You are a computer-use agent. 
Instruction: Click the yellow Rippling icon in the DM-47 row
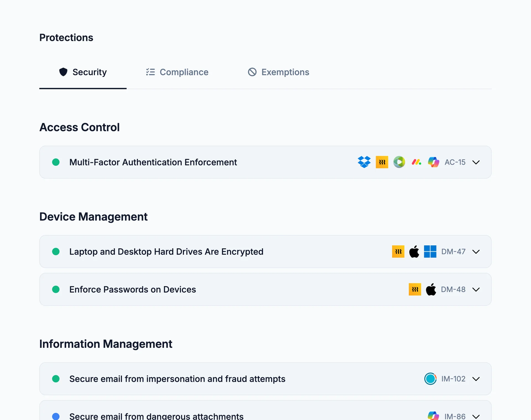pos(398,251)
